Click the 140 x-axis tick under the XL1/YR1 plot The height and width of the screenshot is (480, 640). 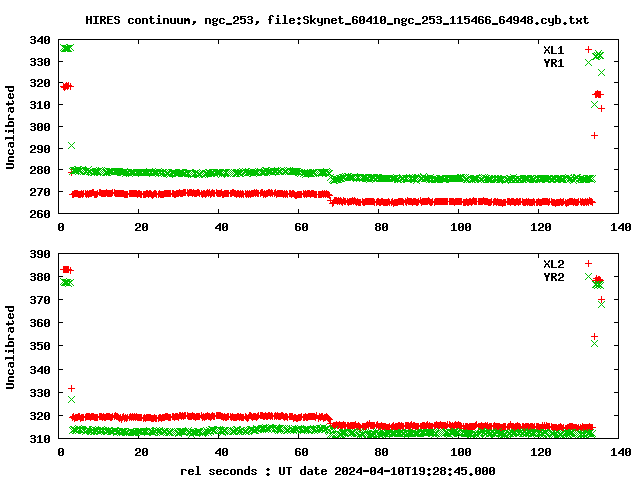pyautogui.click(x=621, y=227)
